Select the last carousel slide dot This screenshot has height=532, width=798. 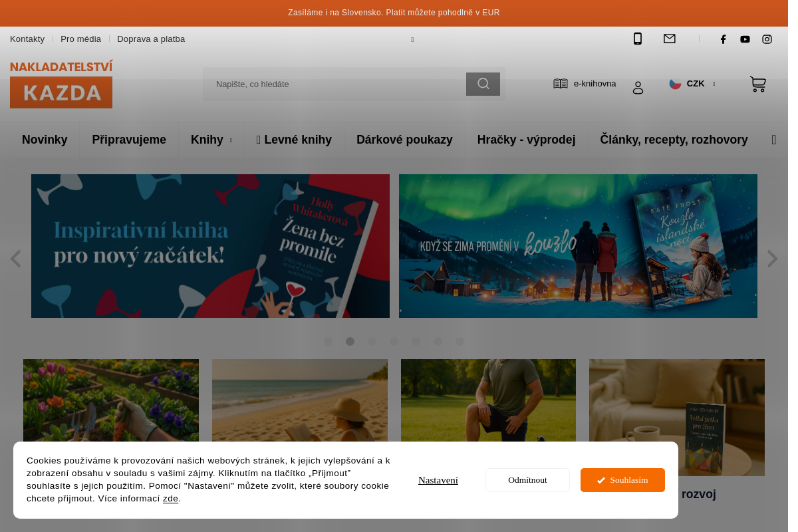(460, 342)
